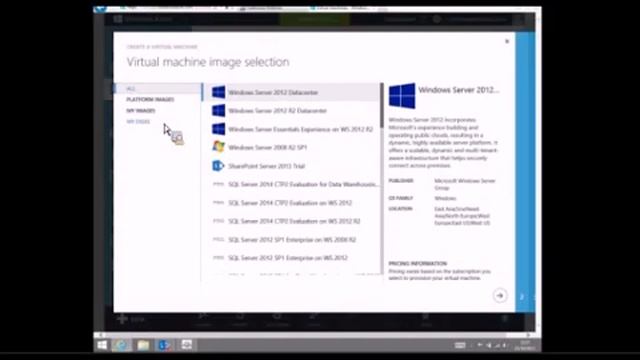The width and height of the screenshot is (640, 360).
Task: Choose SQL Server 2012 SP1 Enterprise on WS 2008 R2
Action: point(291,239)
